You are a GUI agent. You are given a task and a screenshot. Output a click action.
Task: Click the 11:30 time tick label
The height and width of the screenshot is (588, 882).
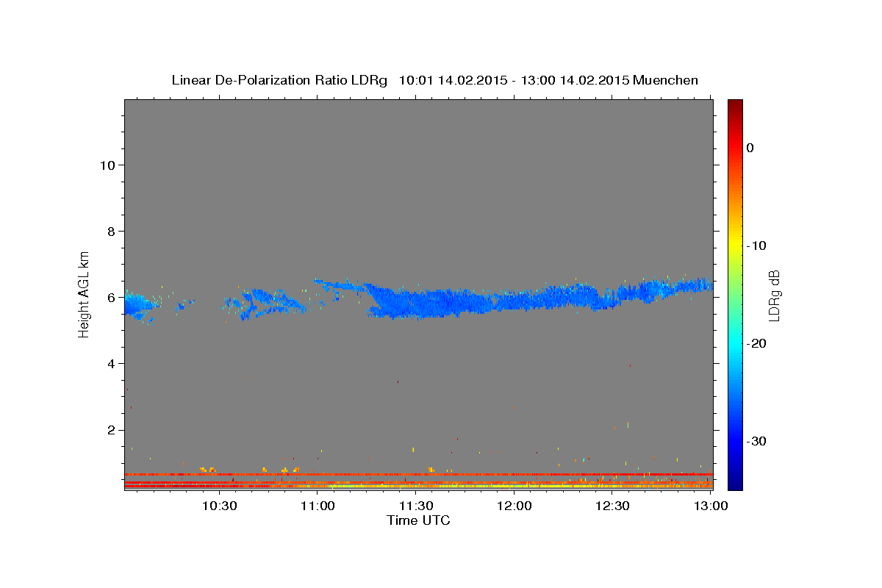click(x=416, y=506)
